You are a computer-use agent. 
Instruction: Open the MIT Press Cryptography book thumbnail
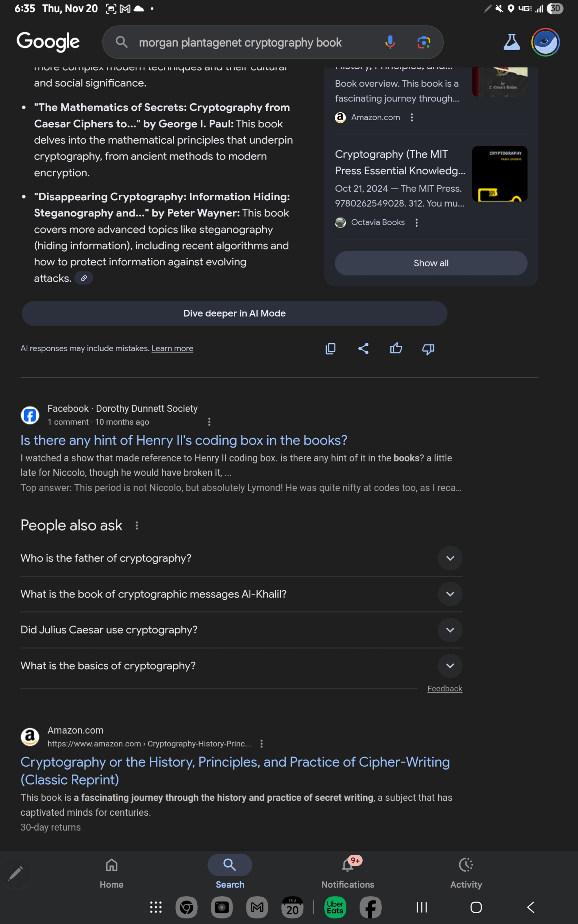coord(499,174)
